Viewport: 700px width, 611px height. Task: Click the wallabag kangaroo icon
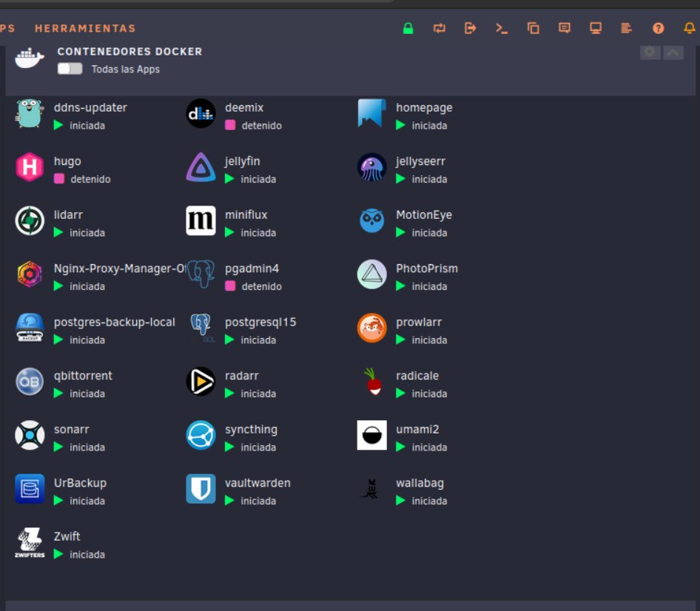coord(371,489)
